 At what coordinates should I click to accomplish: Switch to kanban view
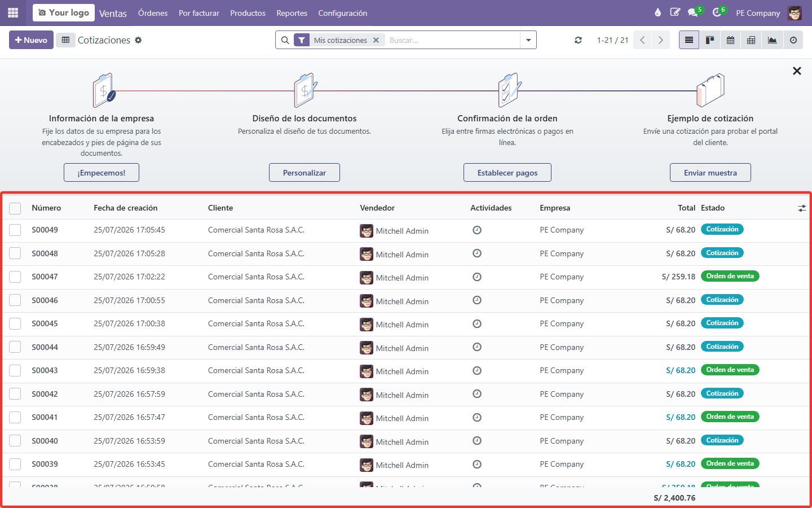(x=710, y=40)
